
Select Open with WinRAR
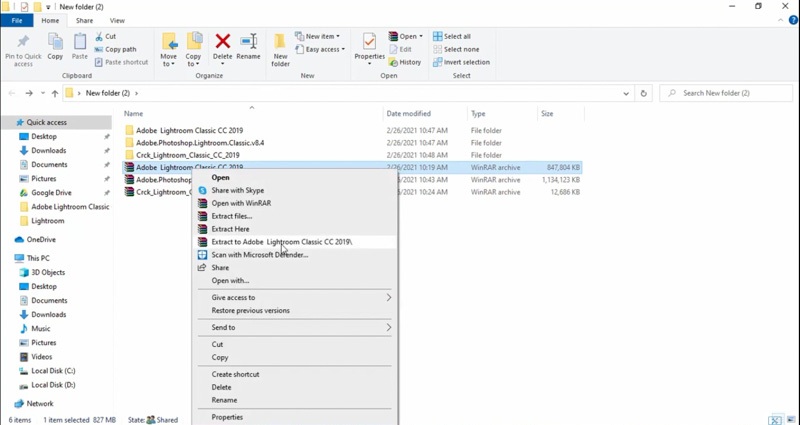[x=294, y=203]
